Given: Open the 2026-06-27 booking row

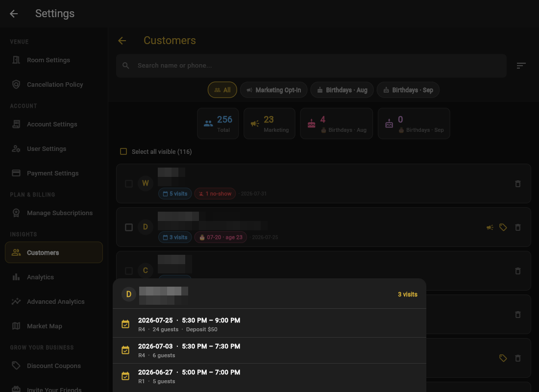Looking at the screenshot, I should coord(269,376).
